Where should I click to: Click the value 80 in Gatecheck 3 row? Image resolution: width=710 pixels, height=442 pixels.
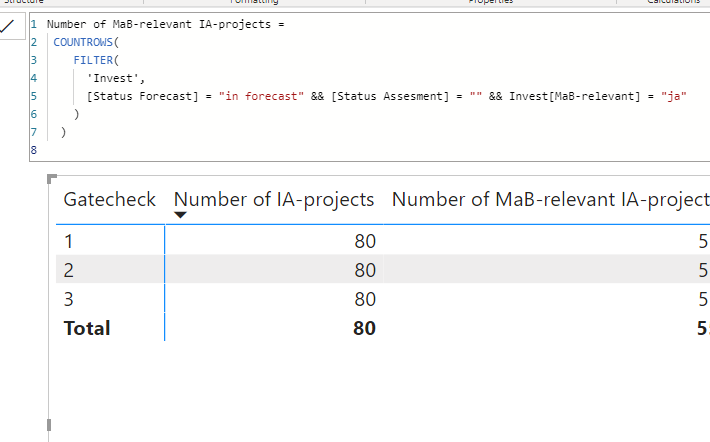(365, 299)
